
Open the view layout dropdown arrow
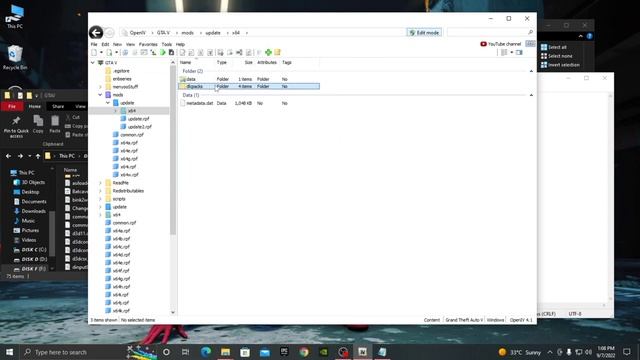point(511,53)
